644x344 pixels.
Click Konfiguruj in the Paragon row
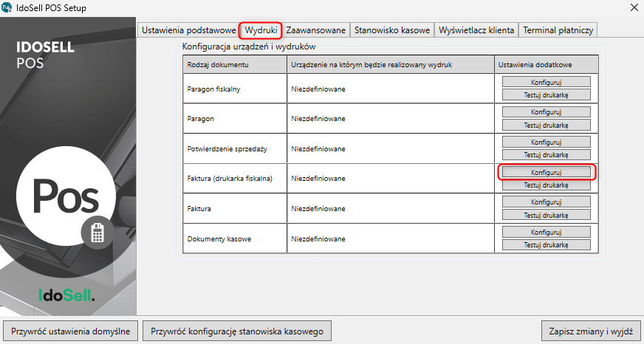pyautogui.click(x=546, y=111)
